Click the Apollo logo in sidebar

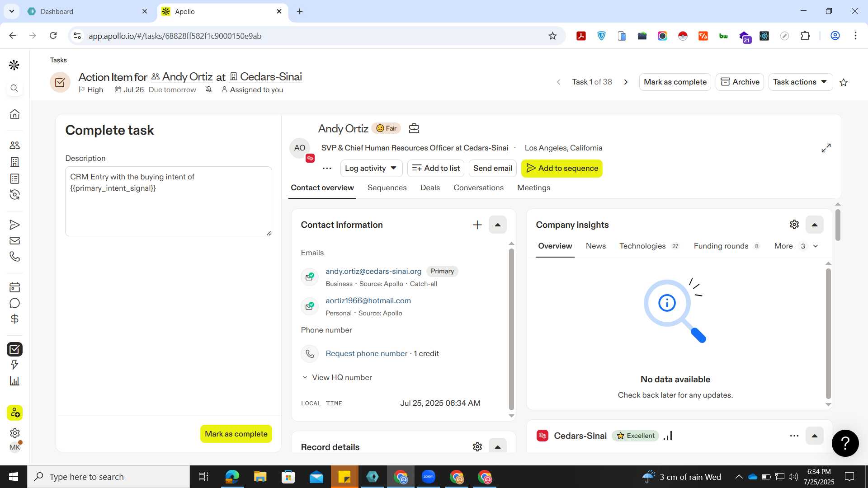pyautogui.click(x=14, y=65)
